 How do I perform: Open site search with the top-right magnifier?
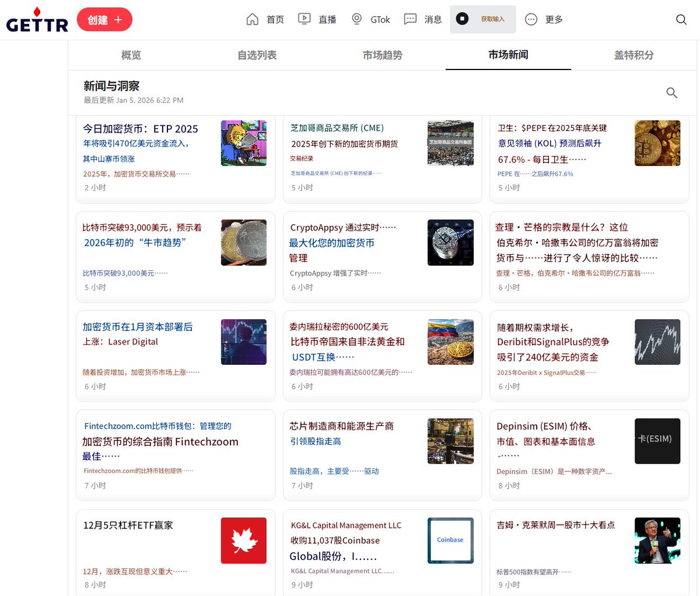(x=681, y=19)
